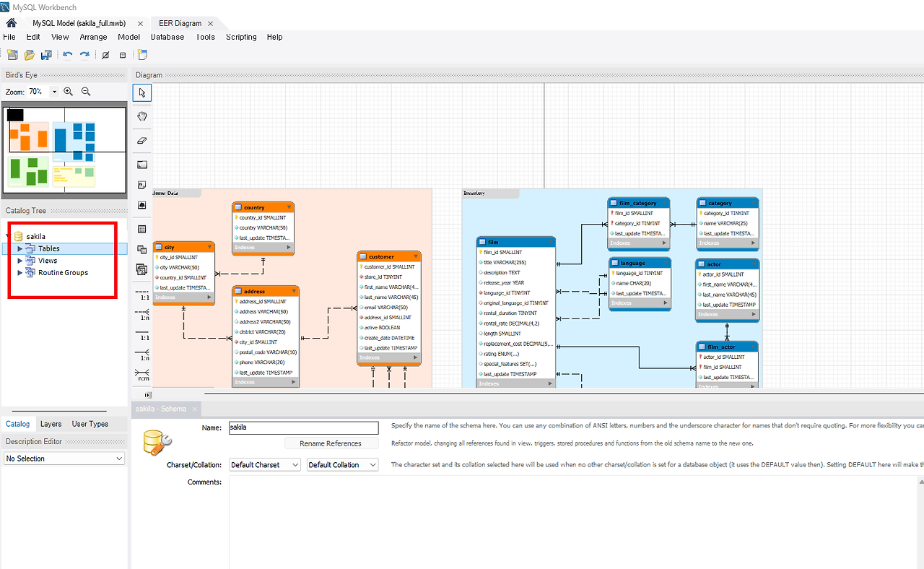Click the schema Name input field
Screen dimensions: 924x569
(303, 427)
